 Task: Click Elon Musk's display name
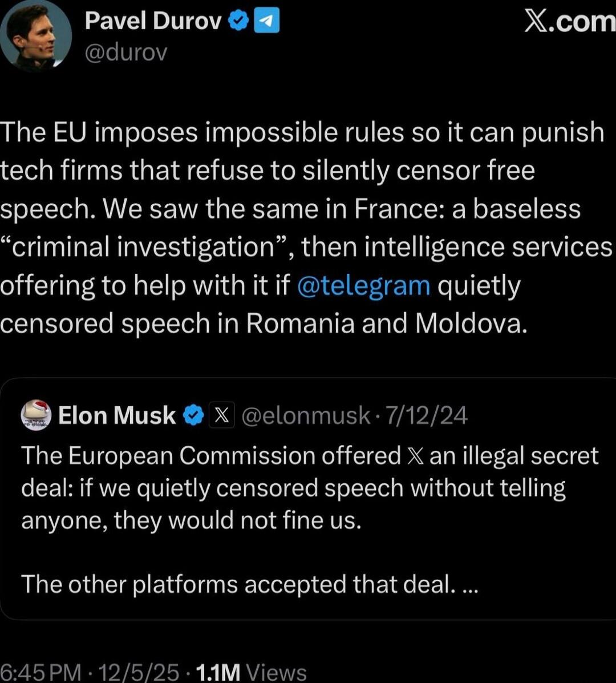[x=116, y=415]
